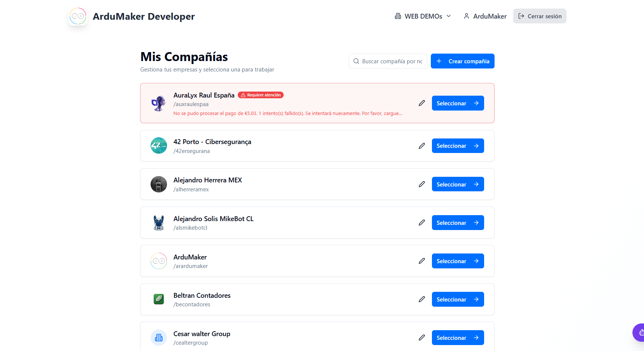
Task: Click the MikeBot dog avatar
Action: (x=159, y=223)
